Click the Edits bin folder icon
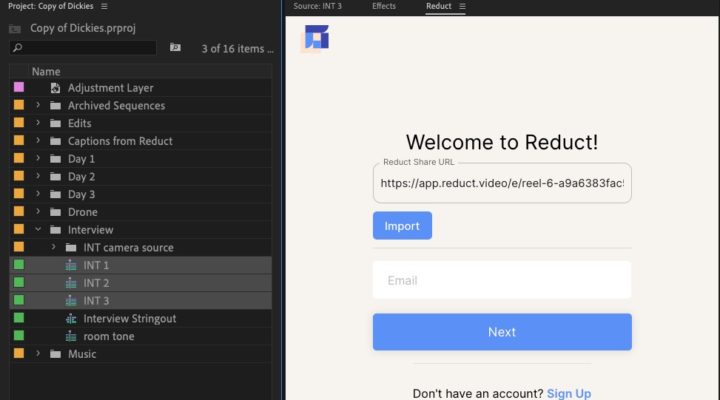The width and height of the screenshot is (720, 400). [x=56, y=123]
